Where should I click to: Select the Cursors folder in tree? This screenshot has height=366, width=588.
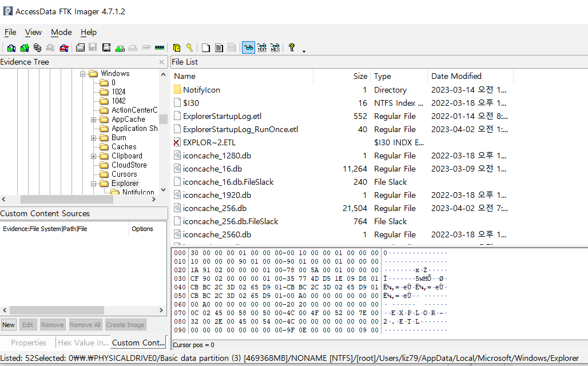pos(124,174)
